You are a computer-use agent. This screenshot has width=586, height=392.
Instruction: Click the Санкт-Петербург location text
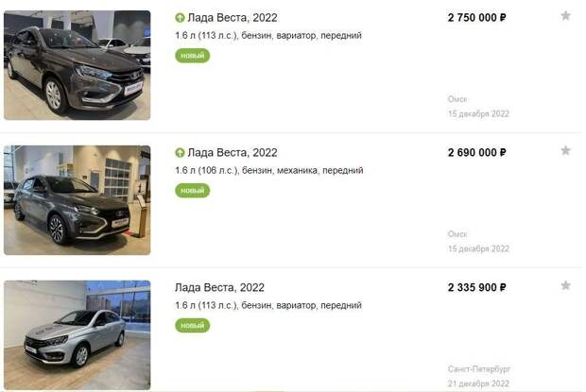click(479, 368)
